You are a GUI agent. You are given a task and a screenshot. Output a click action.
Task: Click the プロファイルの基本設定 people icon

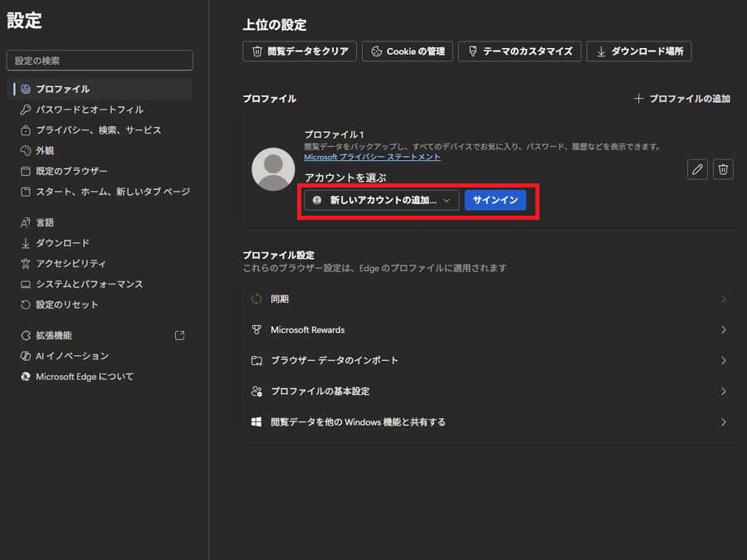pyautogui.click(x=256, y=392)
